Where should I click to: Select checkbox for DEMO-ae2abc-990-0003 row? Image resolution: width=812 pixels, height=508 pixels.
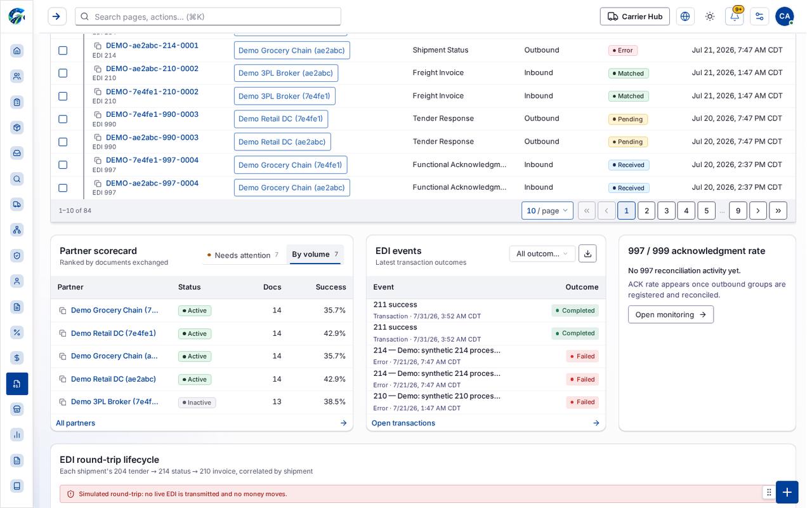coord(63,142)
